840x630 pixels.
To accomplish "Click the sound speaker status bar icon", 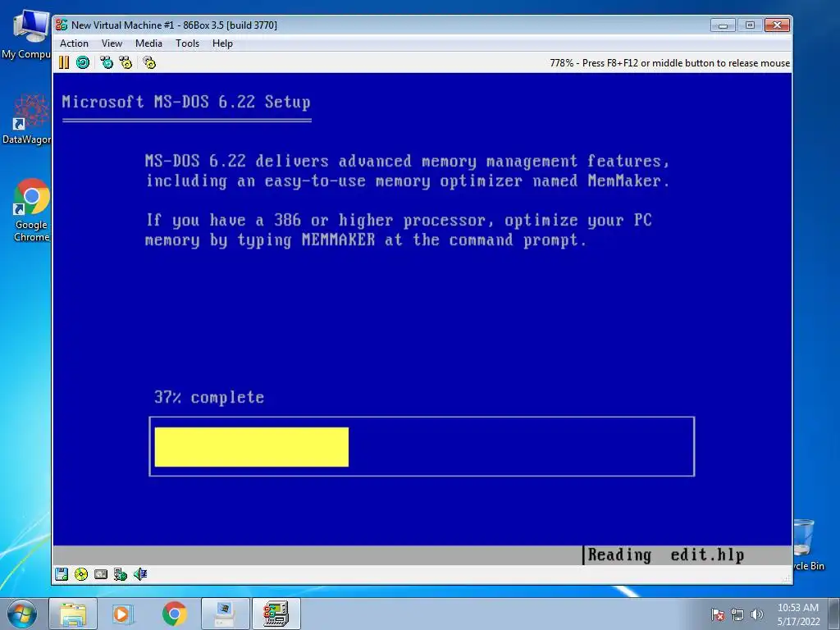I will point(140,574).
